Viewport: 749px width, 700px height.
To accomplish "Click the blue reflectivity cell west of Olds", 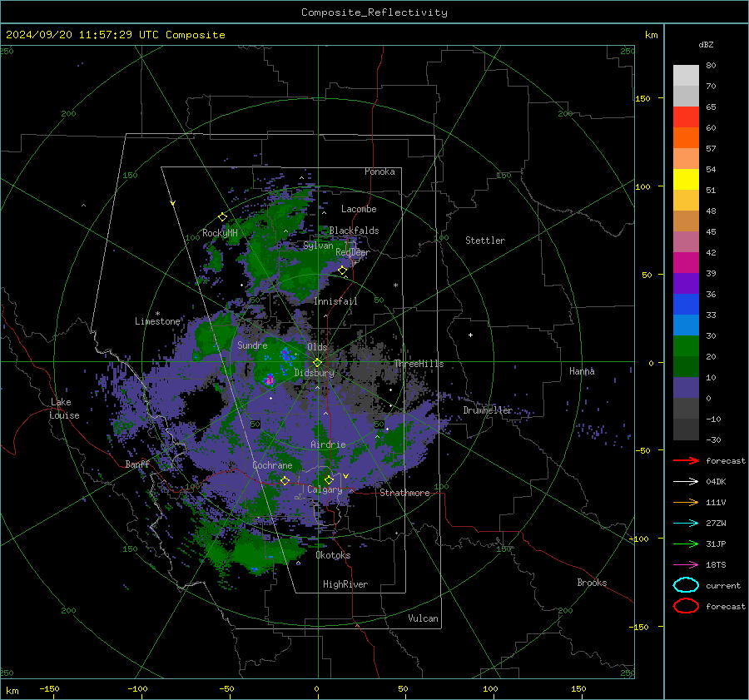I will coord(285,355).
